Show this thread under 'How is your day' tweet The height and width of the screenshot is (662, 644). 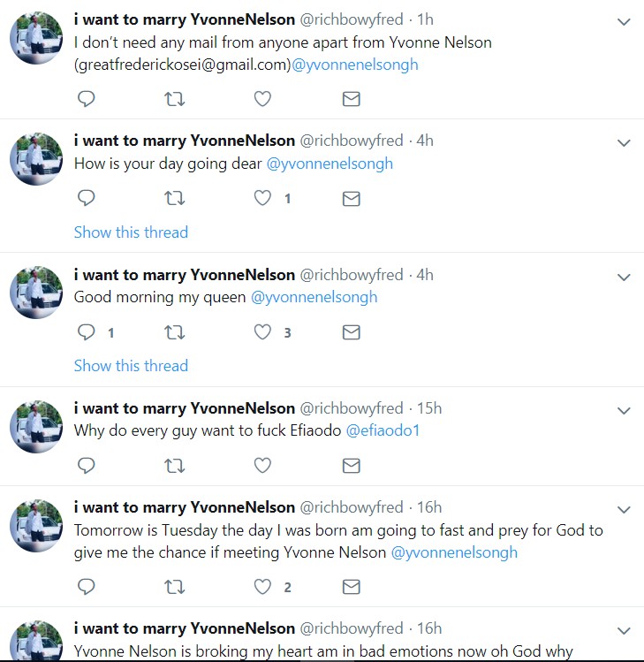pyautogui.click(x=131, y=232)
